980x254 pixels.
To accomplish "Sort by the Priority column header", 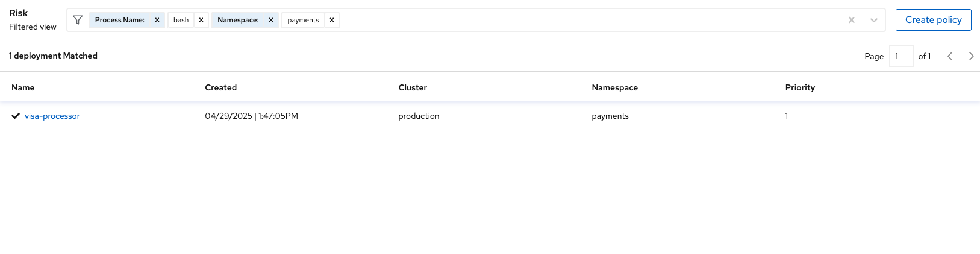I will [800, 87].
